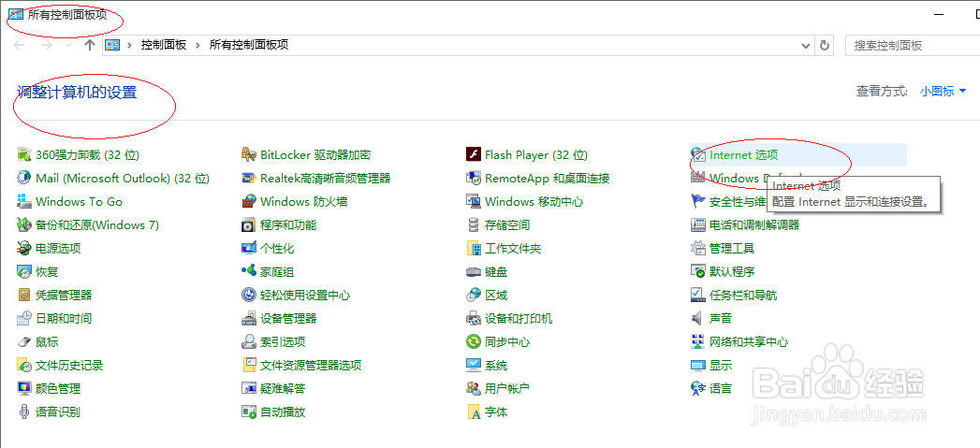Open the 工作文件夹 link
Screen dimensions: 980x448
(513, 248)
